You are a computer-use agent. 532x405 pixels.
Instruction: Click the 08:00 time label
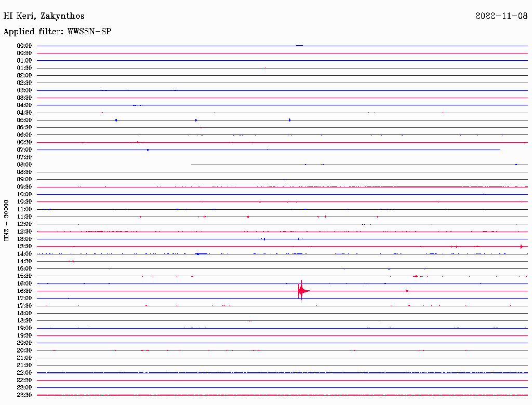[24, 165]
